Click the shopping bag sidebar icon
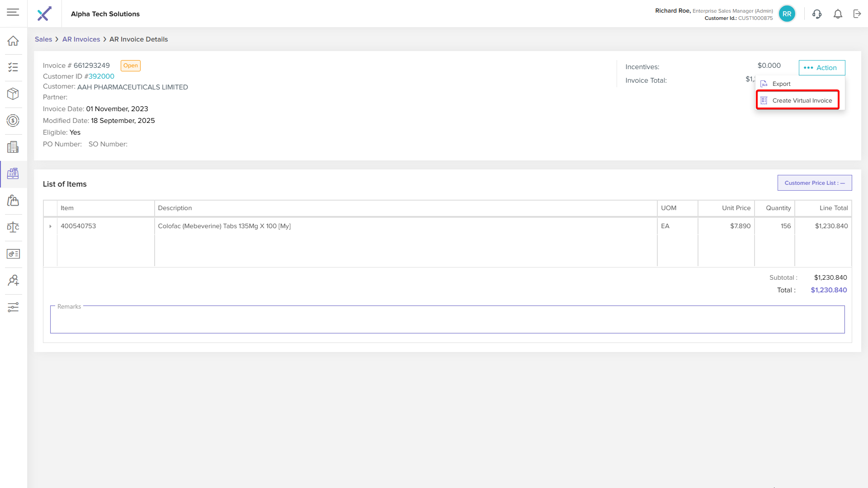The width and height of the screenshot is (868, 488). pos(13,201)
